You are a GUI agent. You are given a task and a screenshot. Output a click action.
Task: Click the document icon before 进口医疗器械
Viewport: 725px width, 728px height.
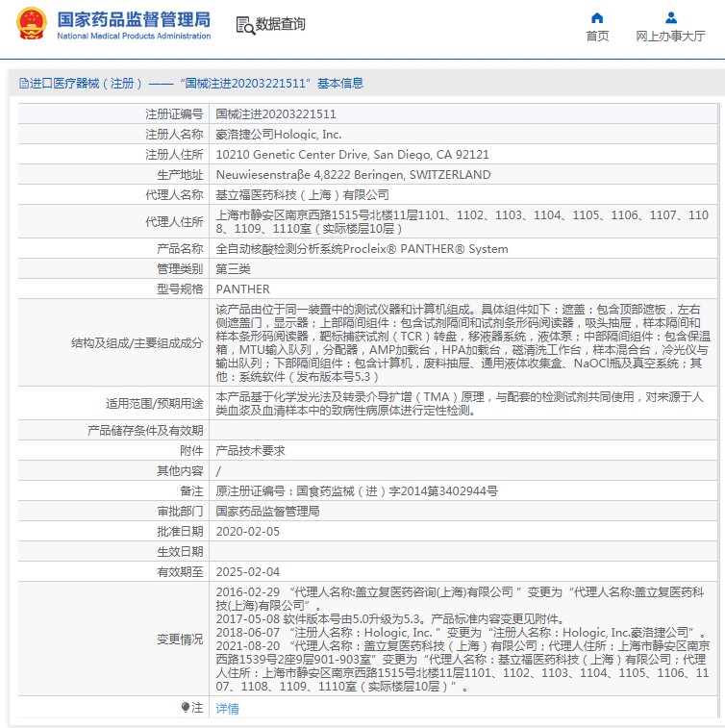pos(24,84)
